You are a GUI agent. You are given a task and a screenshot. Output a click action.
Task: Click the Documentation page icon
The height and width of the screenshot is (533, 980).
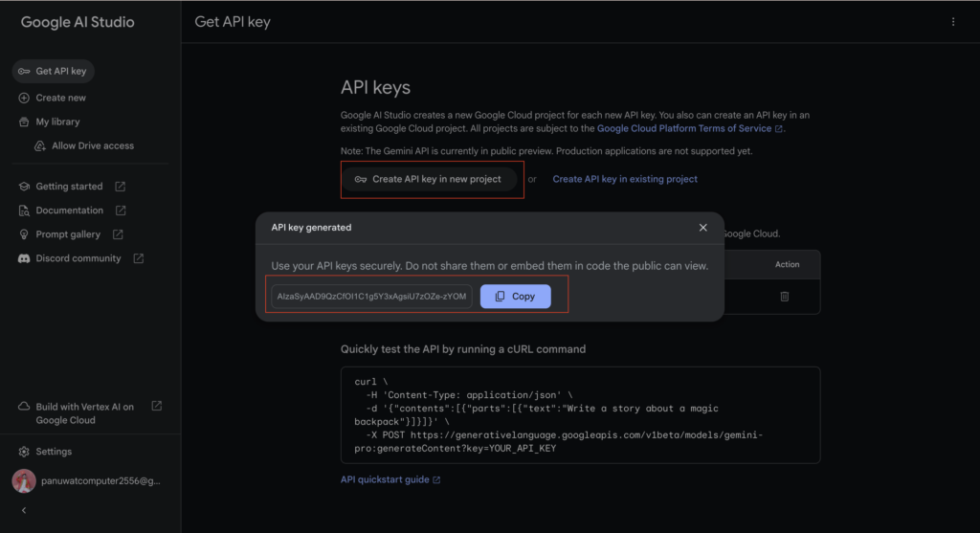(x=24, y=211)
